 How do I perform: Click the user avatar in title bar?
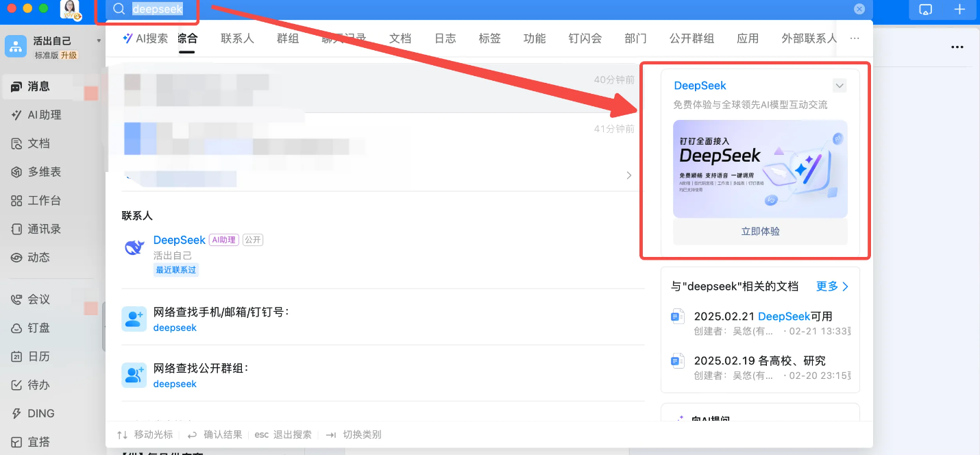(x=71, y=9)
